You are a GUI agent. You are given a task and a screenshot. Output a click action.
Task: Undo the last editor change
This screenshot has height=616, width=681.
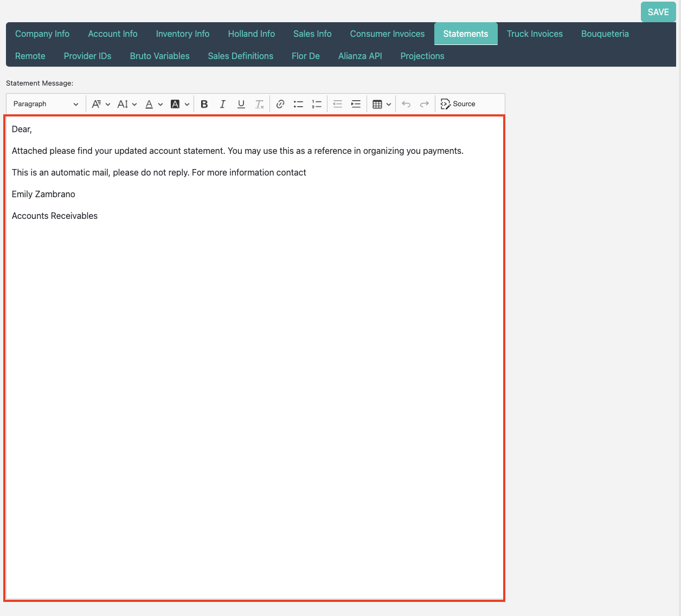[406, 104]
